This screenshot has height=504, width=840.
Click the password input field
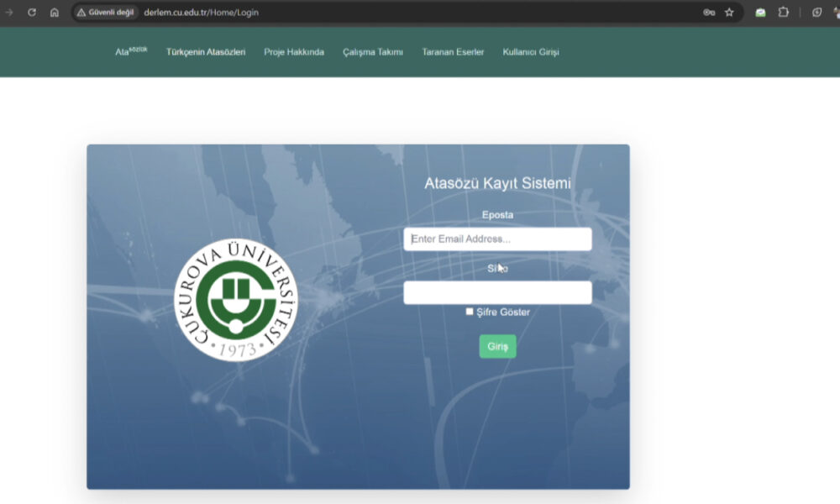pyautogui.click(x=497, y=292)
